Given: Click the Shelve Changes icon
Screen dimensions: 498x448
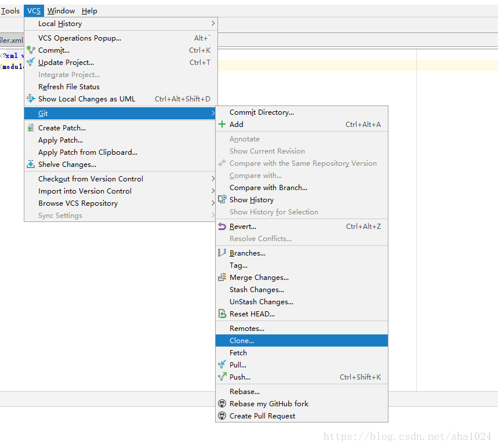Looking at the screenshot, I should (31, 165).
